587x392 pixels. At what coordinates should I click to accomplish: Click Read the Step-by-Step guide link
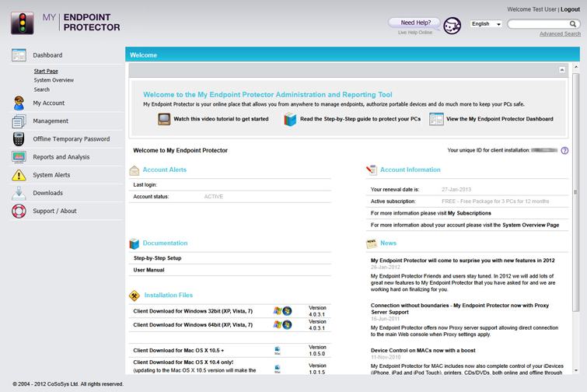coord(360,119)
